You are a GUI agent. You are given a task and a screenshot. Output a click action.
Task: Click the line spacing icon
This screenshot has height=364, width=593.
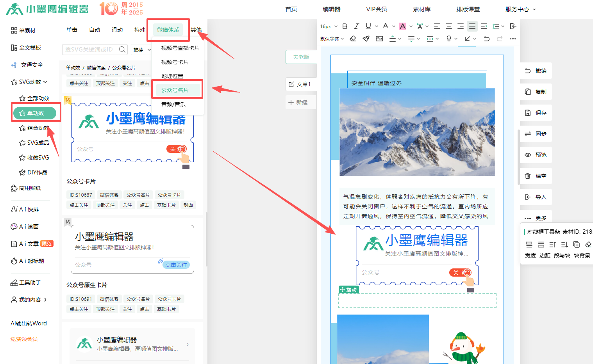click(496, 26)
